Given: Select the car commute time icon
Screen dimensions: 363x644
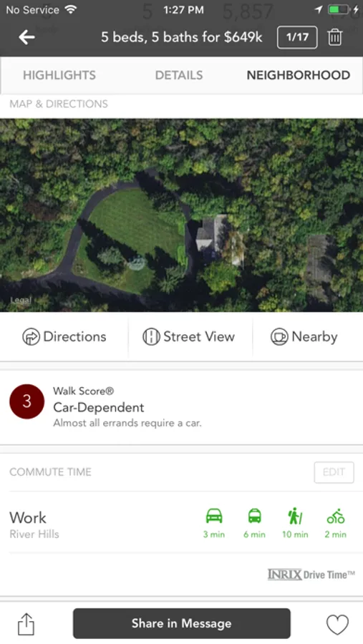Looking at the screenshot, I should pos(214,516).
